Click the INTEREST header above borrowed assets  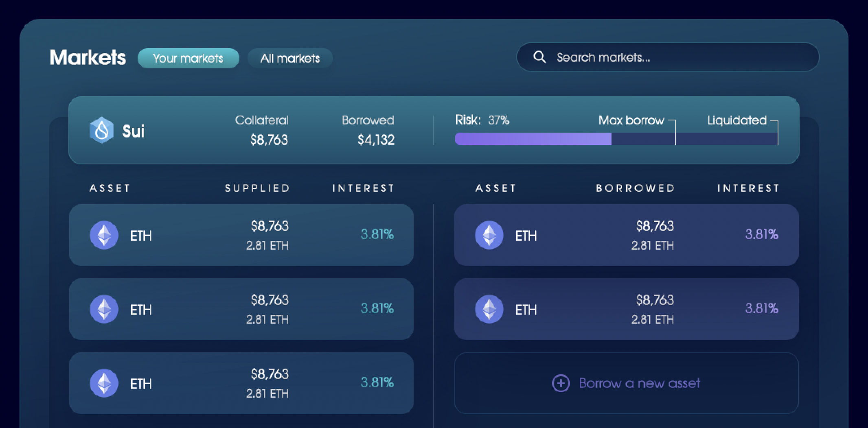pos(748,188)
